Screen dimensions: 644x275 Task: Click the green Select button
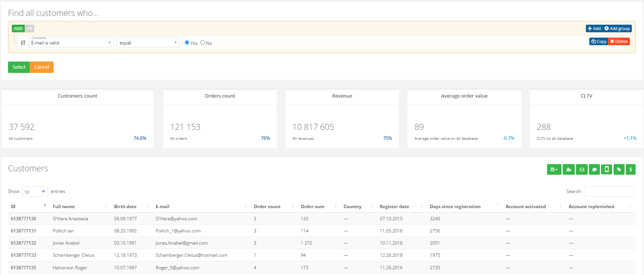click(x=19, y=67)
